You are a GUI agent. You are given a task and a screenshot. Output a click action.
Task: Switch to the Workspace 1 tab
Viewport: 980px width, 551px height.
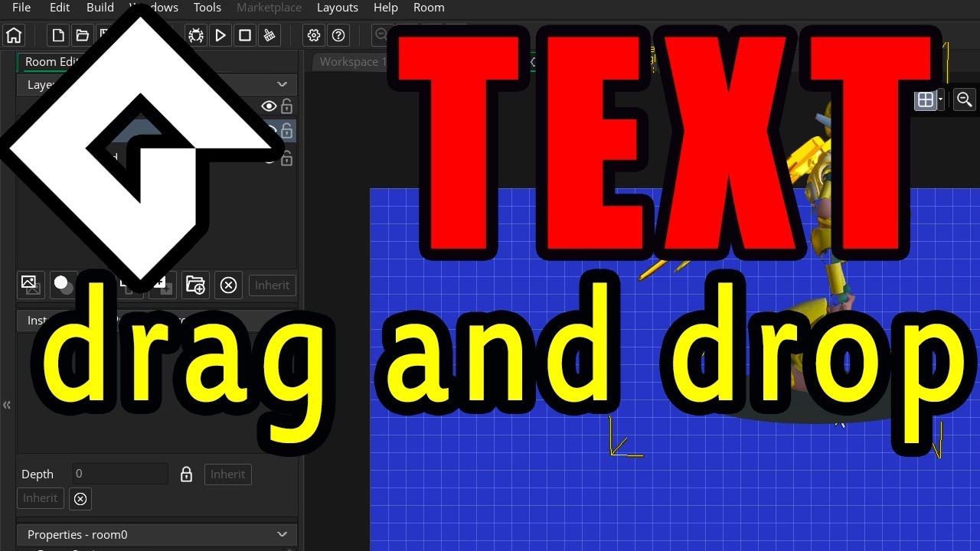tap(352, 62)
